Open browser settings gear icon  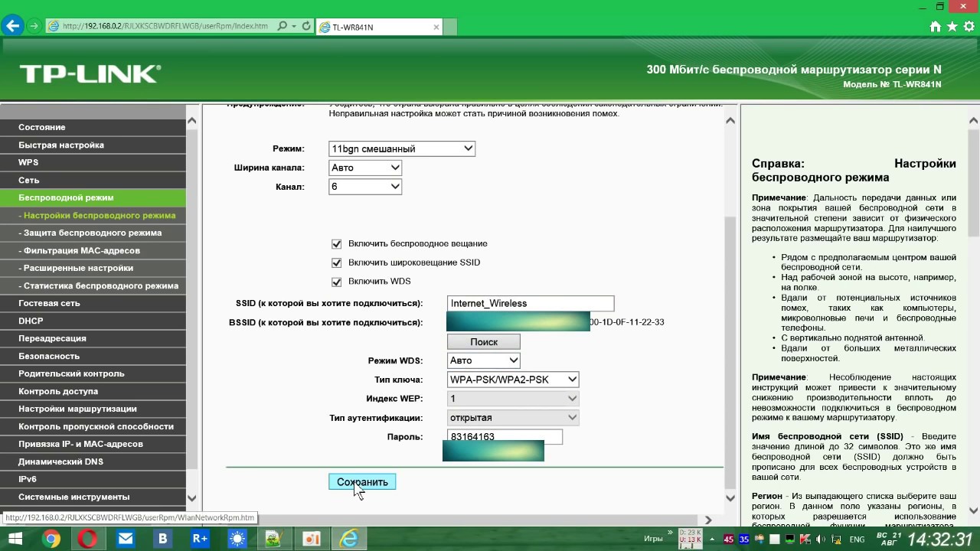point(969,27)
